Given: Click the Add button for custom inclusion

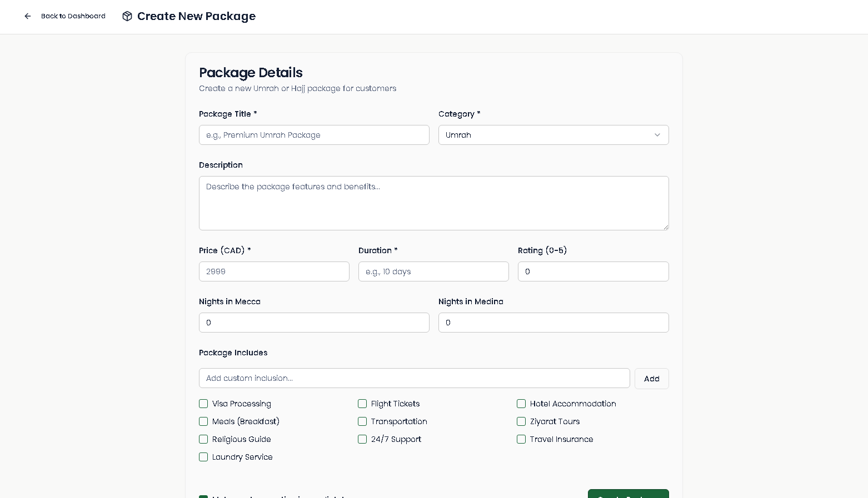Looking at the screenshot, I should pyautogui.click(x=651, y=379).
